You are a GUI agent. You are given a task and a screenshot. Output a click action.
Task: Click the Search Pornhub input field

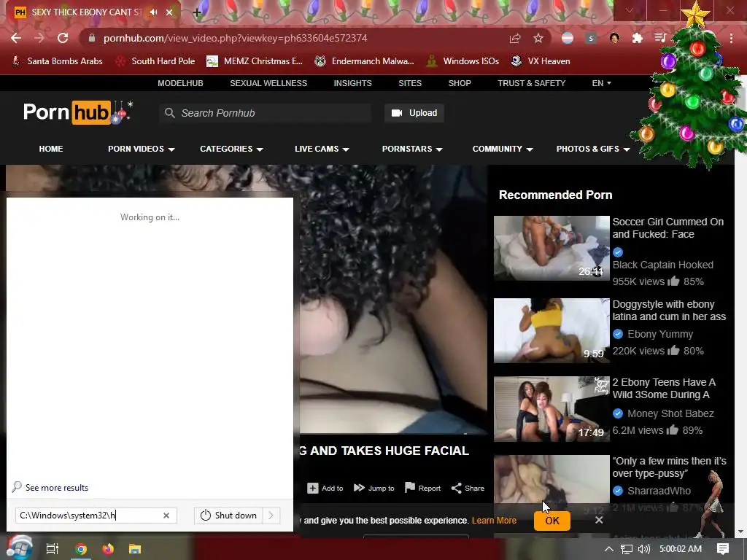[x=266, y=113]
